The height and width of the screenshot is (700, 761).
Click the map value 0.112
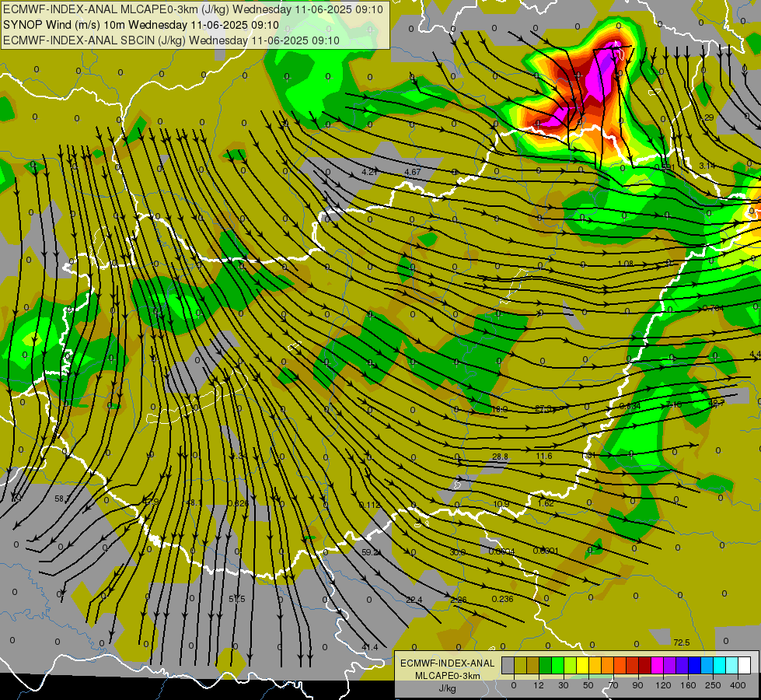pos(370,506)
